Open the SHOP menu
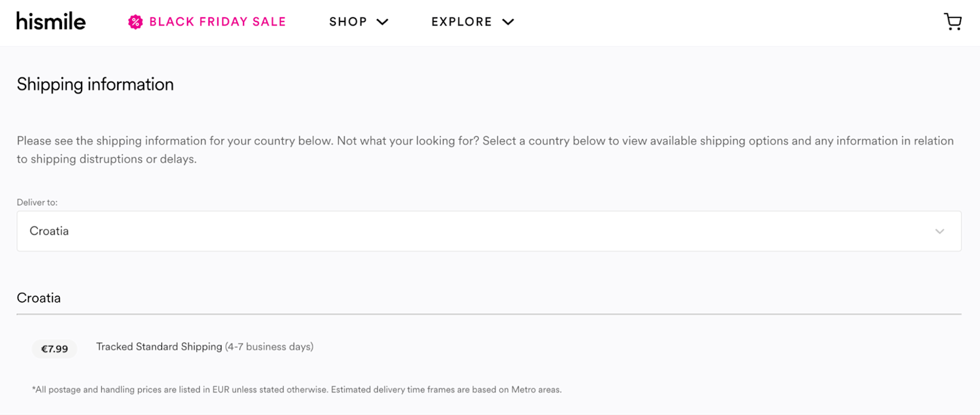 [348, 22]
